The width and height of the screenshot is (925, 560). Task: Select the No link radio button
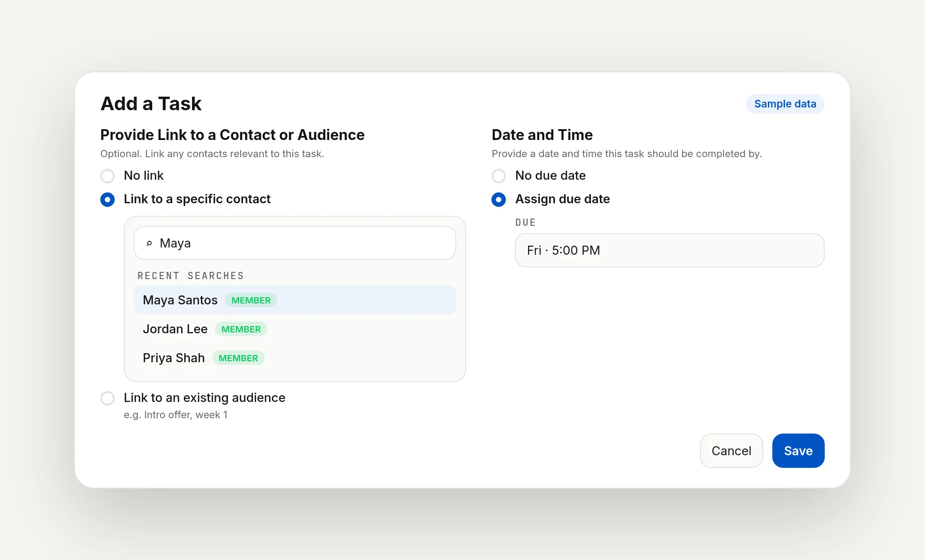click(x=107, y=176)
